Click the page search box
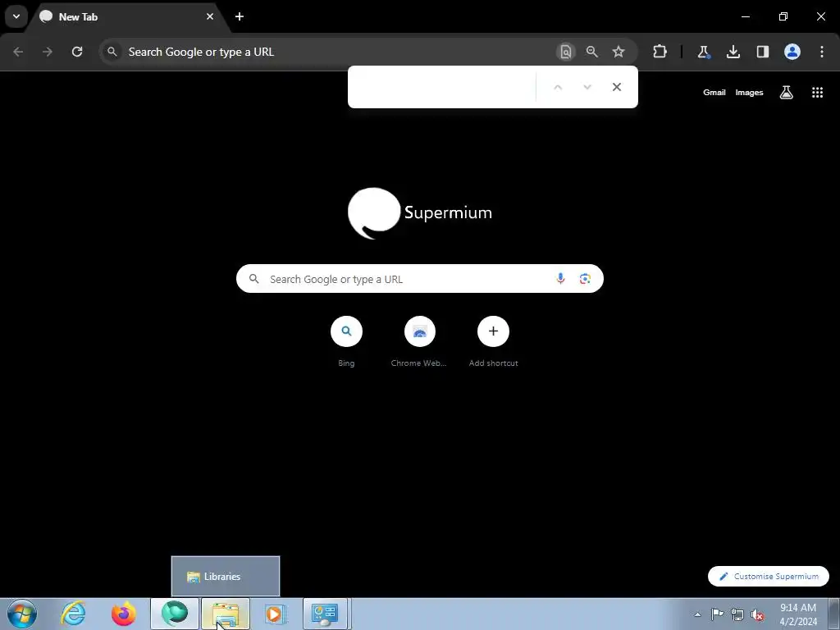 (420, 279)
